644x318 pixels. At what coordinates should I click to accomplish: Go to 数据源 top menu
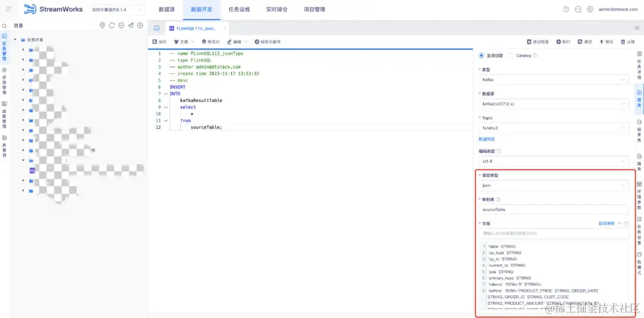pos(166,10)
